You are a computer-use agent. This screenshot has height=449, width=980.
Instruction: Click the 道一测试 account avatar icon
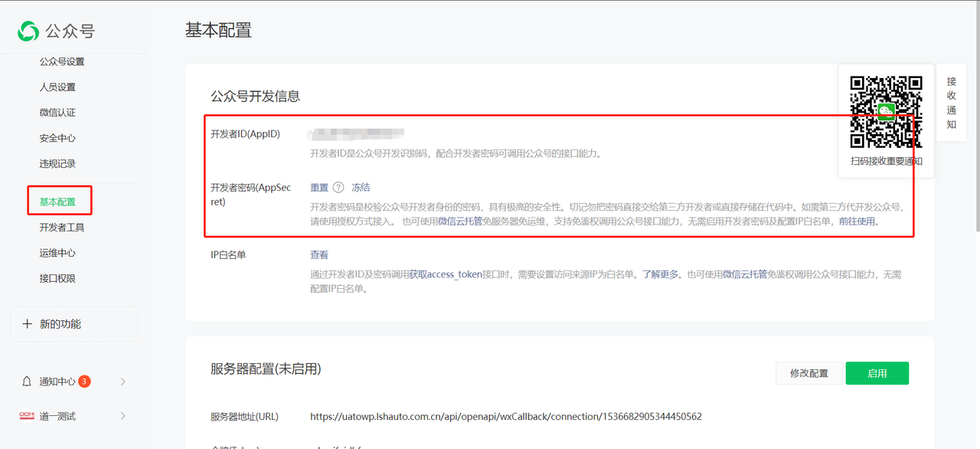pyautogui.click(x=27, y=416)
